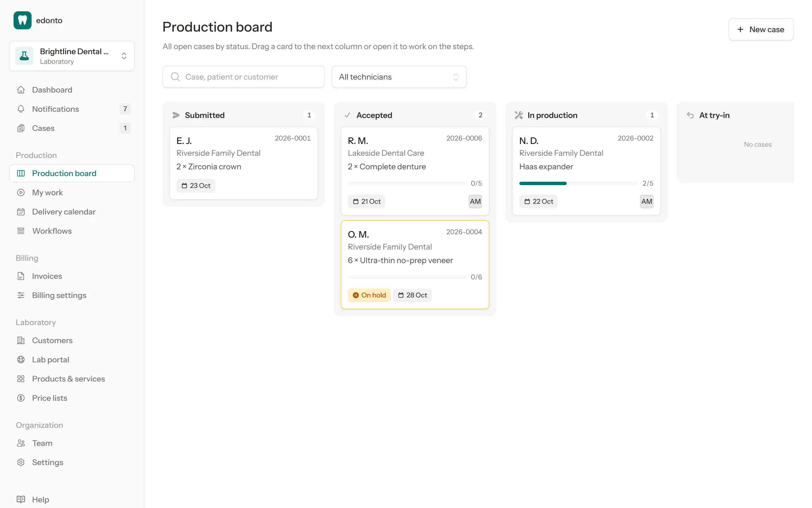Click the My work play-circle icon
Screen dimensions: 812x508
tap(21, 192)
